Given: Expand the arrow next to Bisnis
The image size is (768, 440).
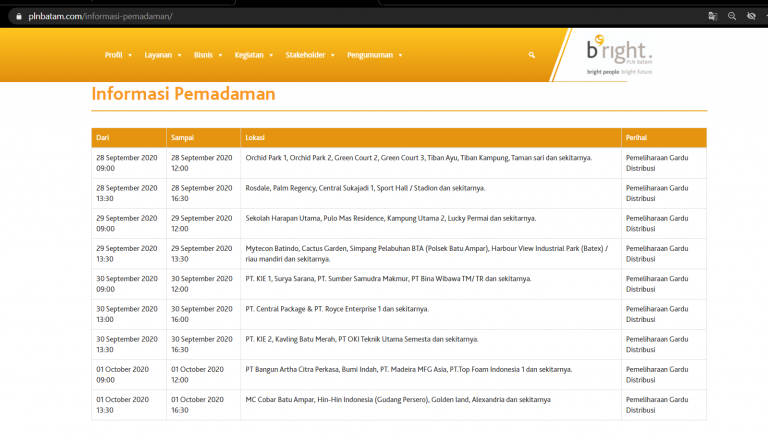Looking at the screenshot, I should click(x=220, y=55).
